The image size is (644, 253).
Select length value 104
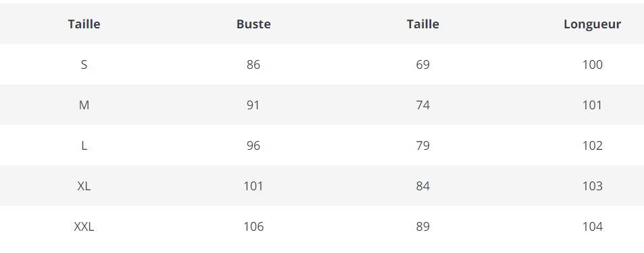[x=592, y=227]
